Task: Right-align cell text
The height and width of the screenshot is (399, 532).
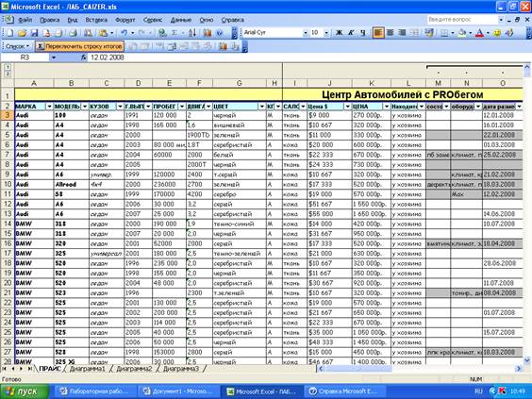Action: (x=402, y=33)
